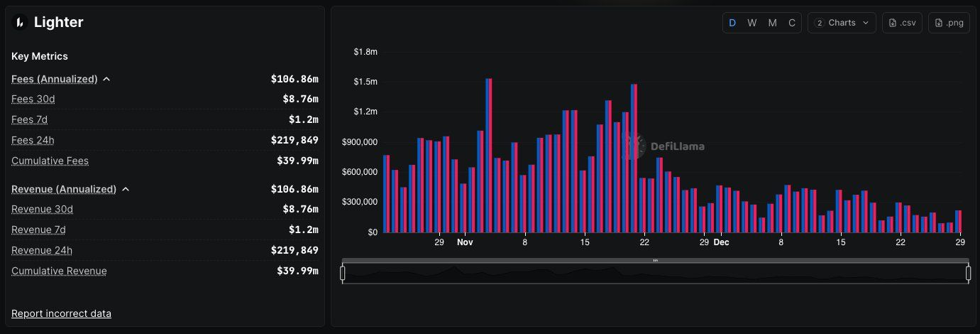Switch chart to Weekly (W) interval
The width and height of the screenshot is (980, 334).
tap(752, 23)
